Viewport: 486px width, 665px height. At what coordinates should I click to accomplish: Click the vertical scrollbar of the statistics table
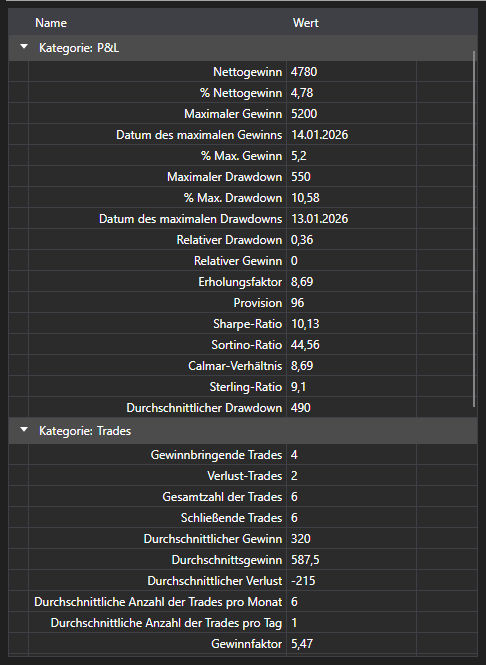[474, 229]
